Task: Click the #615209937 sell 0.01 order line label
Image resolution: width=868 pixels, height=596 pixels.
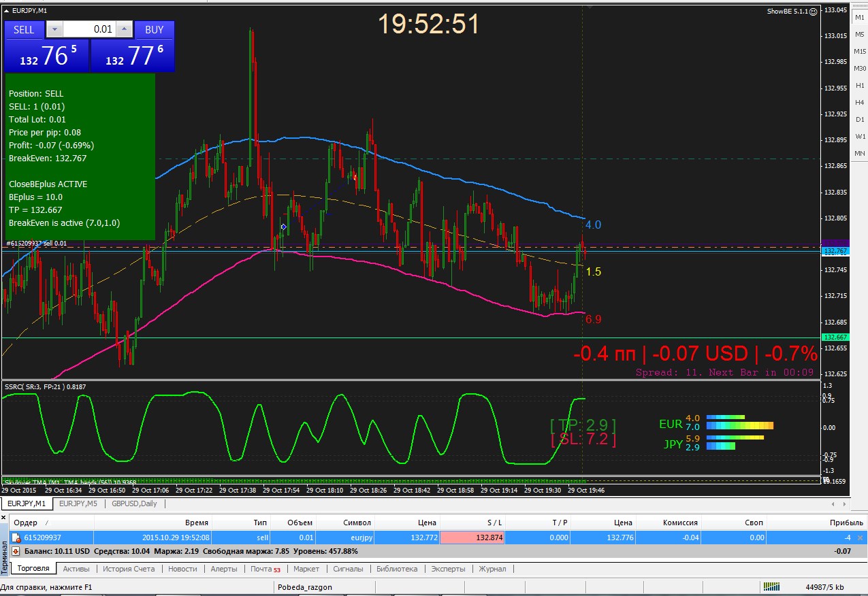Action: tap(37, 243)
